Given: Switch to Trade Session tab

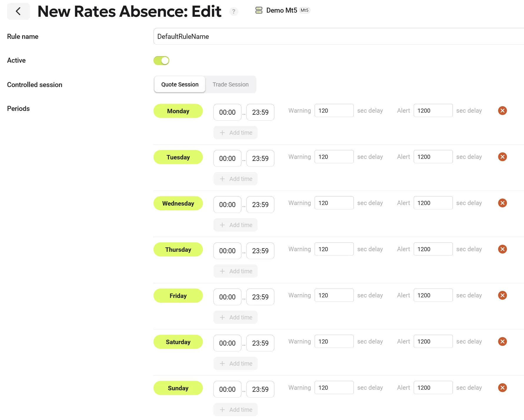Looking at the screenshot, I should 231,85.
